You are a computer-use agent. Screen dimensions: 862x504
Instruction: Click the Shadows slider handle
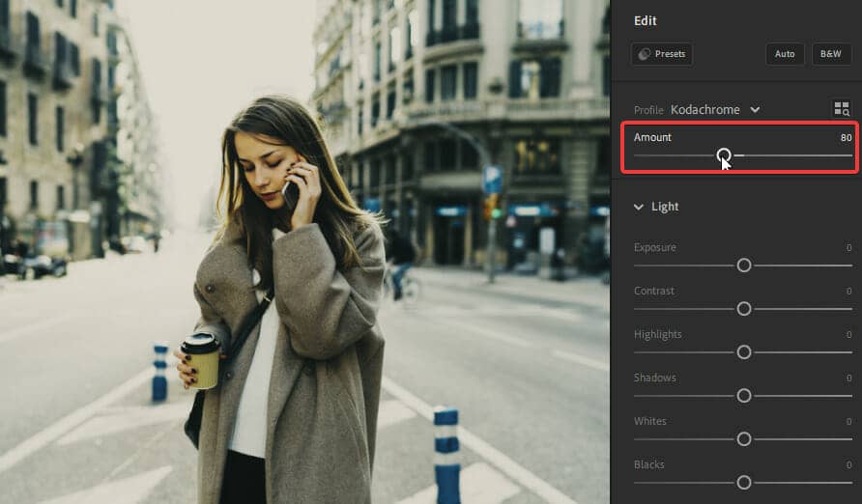coord(744,396)
